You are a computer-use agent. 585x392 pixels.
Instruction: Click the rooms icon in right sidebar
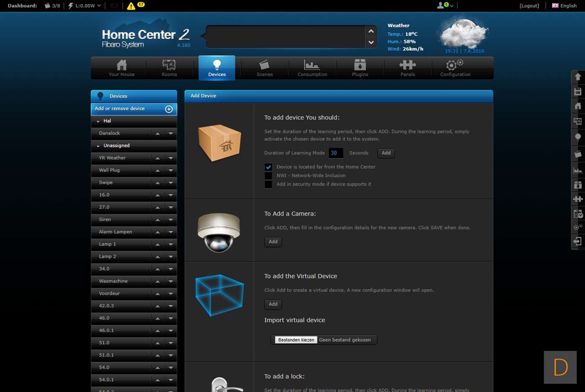578,121
